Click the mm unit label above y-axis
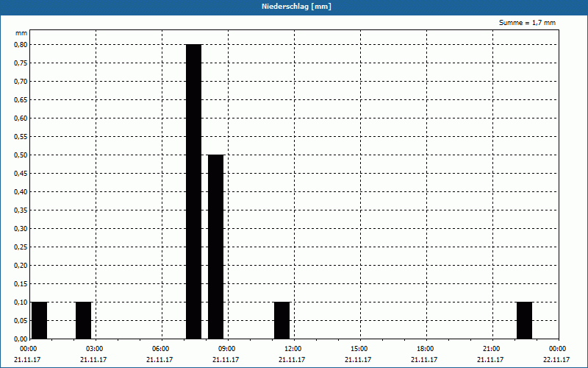 coord(21,33)
